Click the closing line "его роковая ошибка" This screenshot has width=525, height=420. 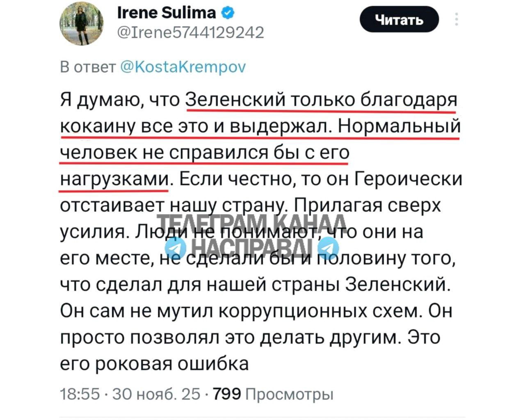click(154, 363)
